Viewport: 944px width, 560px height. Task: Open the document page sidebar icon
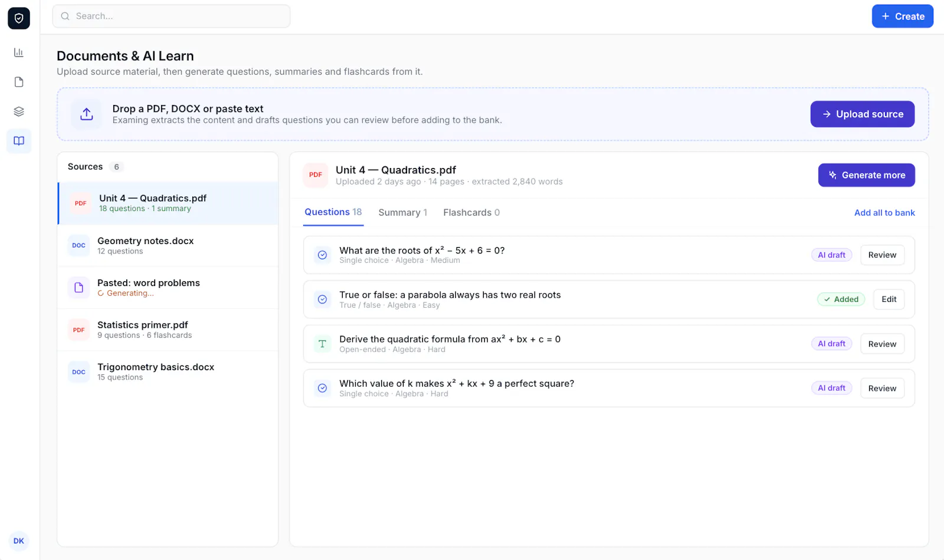[19, 82]
